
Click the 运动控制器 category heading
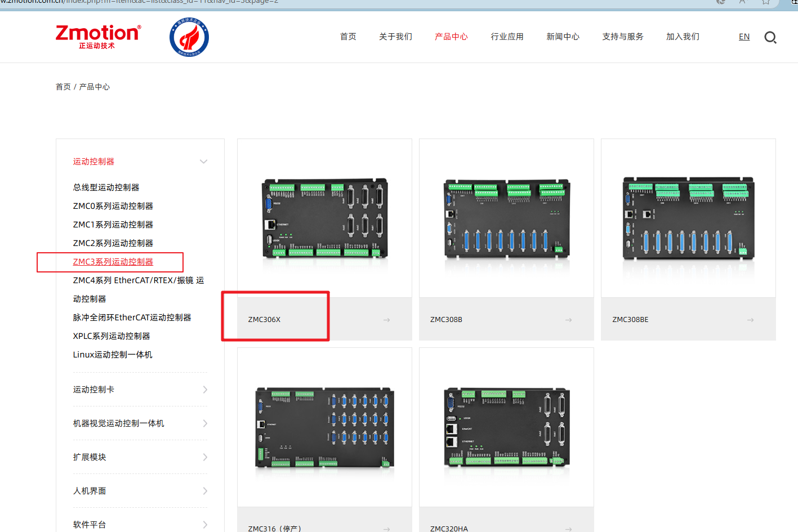93,162
